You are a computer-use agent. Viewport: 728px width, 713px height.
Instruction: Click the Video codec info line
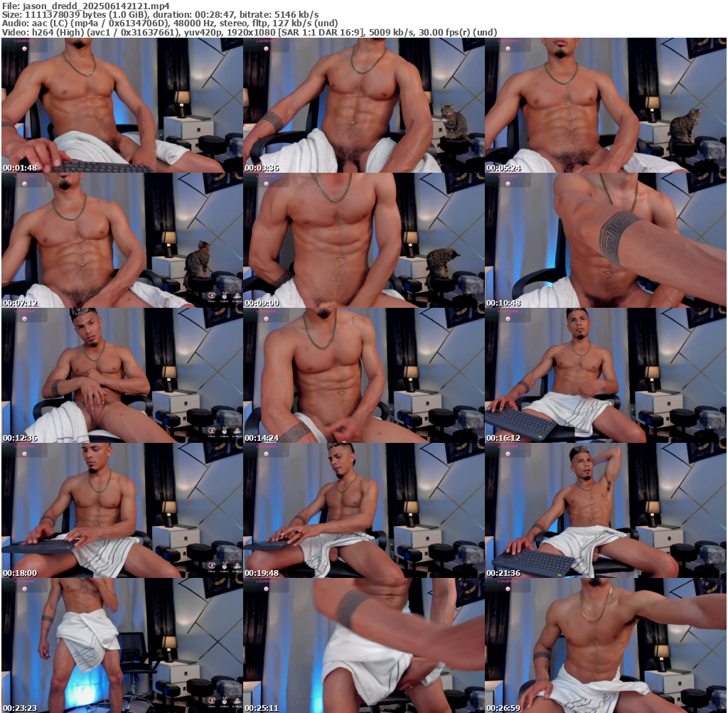pos(249,32)
